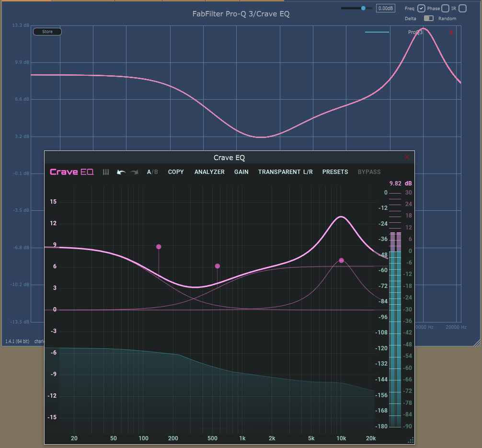Disable the Freq checkbox

tap(421, 8)
